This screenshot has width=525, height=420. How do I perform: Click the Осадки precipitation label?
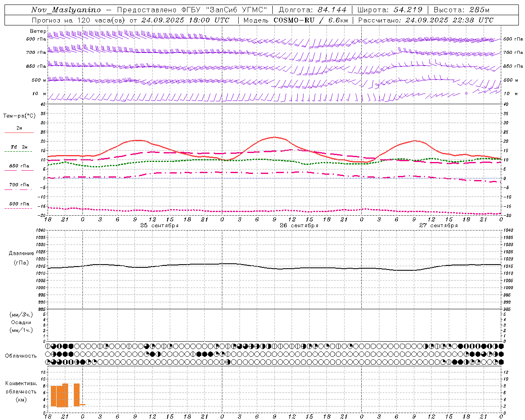[x=21, y=322]
